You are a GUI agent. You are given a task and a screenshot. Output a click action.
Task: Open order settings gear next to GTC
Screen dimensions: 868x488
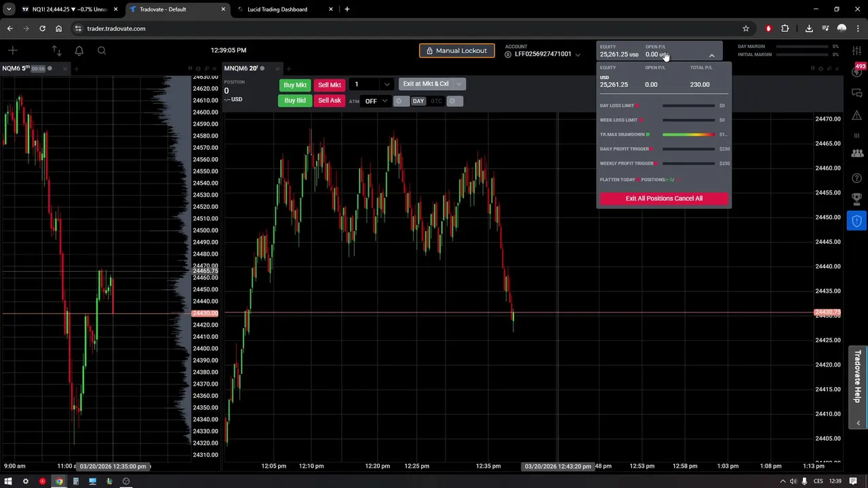pyautogui.click(x=454, y=101)
